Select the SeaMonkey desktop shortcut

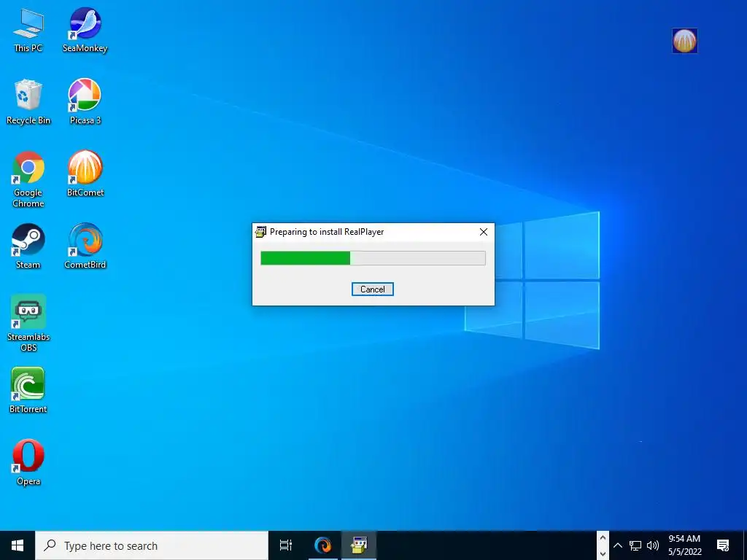point(85,30)
